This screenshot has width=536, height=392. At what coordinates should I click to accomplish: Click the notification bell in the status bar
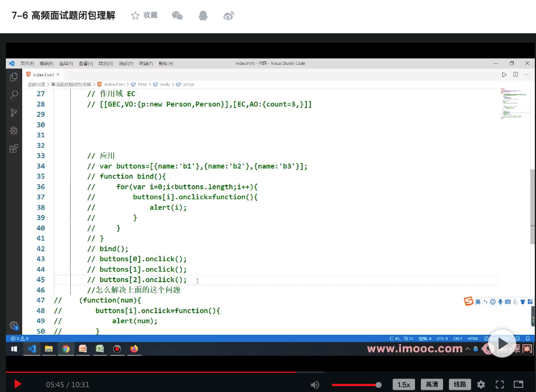528,338
